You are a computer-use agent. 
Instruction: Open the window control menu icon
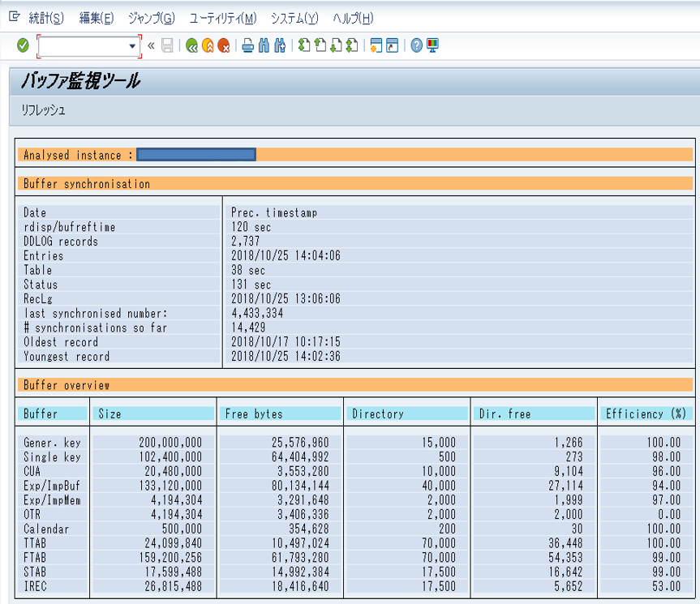(x=15, y=17)
